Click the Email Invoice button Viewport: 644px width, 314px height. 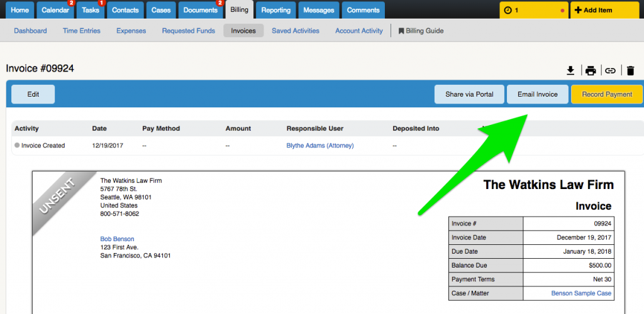(538, 94)
